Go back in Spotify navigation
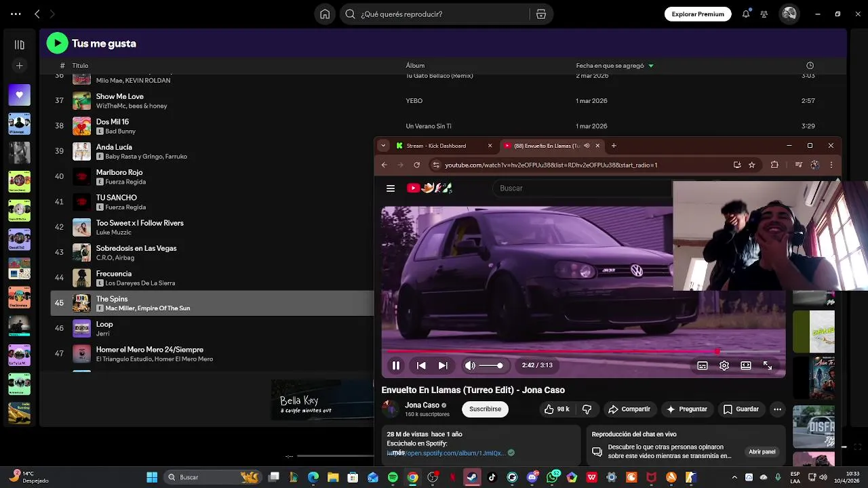The width and height of the screenshot is (868, 488). click(x=37, y=14)
